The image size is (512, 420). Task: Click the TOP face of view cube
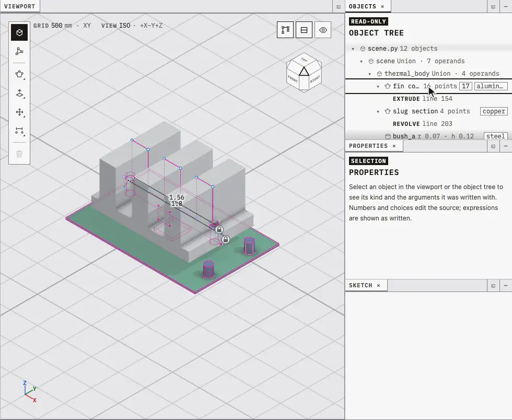tap(304, 60)
